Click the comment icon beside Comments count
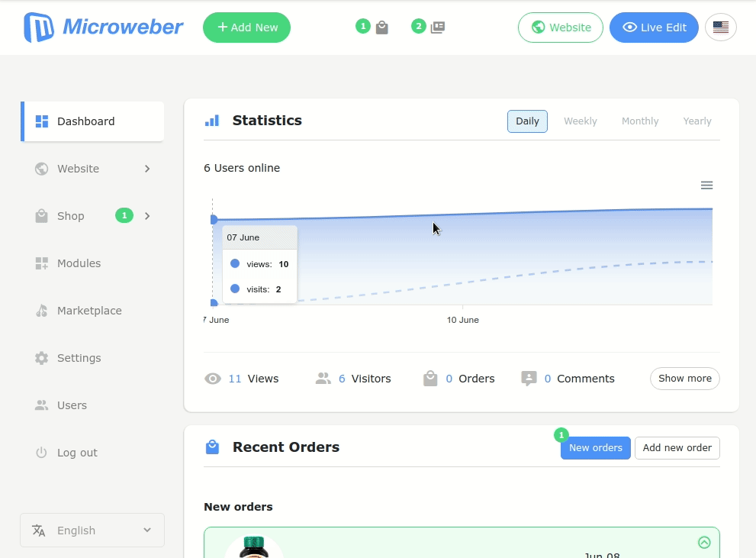Viewport: 756px width, 558px height. pos(529,379)
